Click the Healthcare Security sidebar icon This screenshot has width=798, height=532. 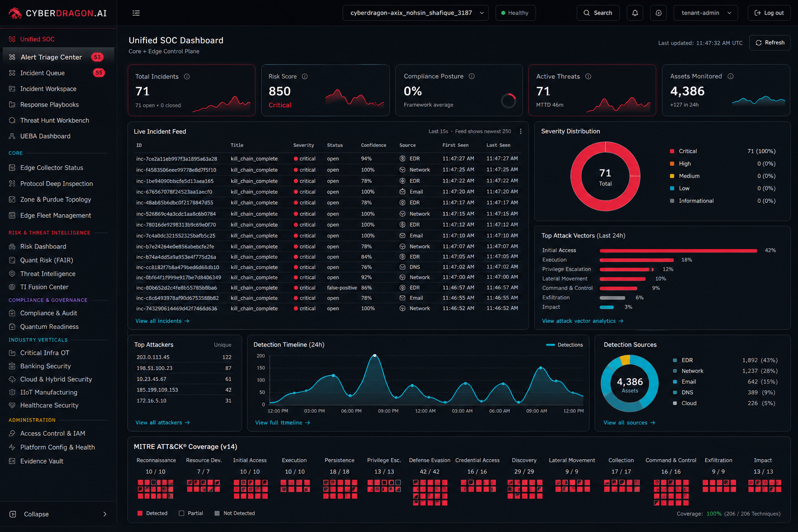click(12, 405)
